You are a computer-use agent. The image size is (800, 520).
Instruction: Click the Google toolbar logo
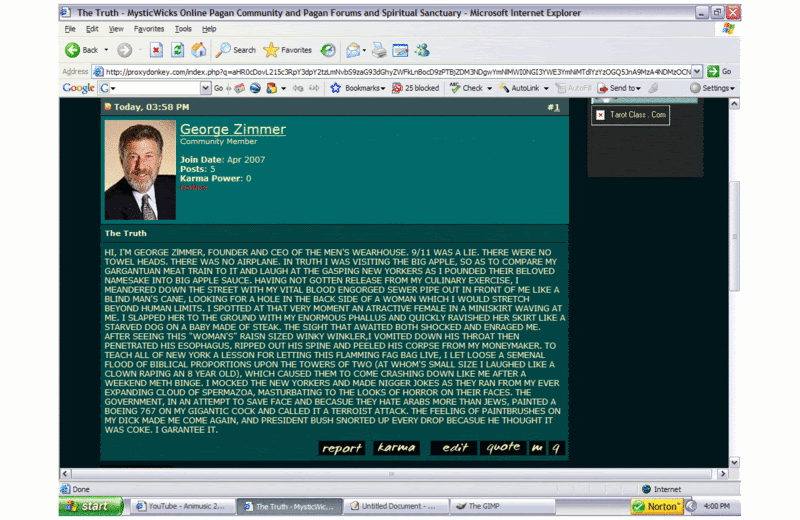[79, 88]
